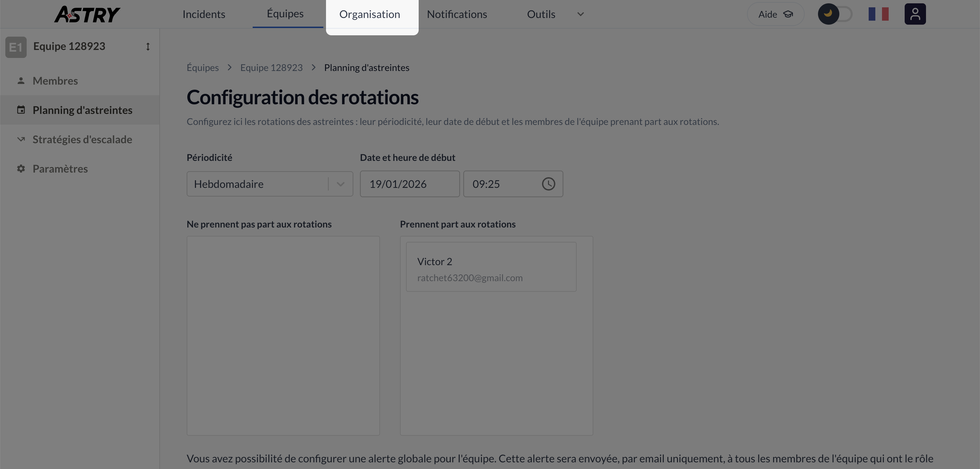Select the Victor 2 member card
Image resolution: width=980 pixels, height=469 pixels.
pos(491,267)
